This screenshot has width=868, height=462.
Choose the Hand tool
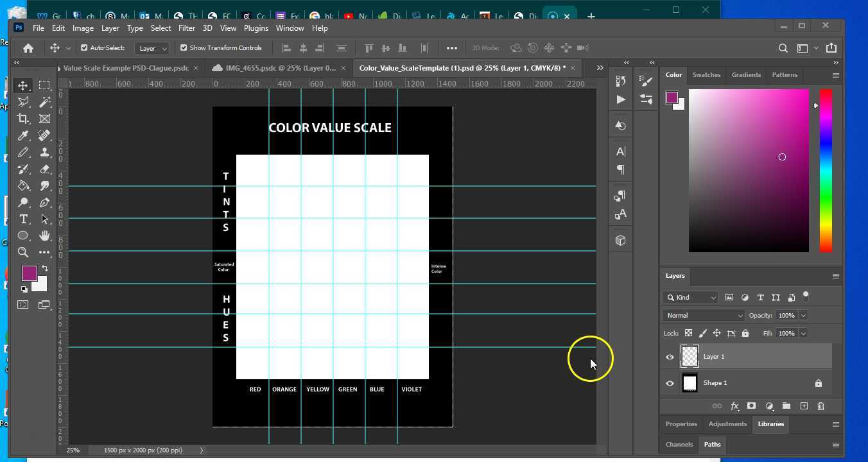coord(44,235)
